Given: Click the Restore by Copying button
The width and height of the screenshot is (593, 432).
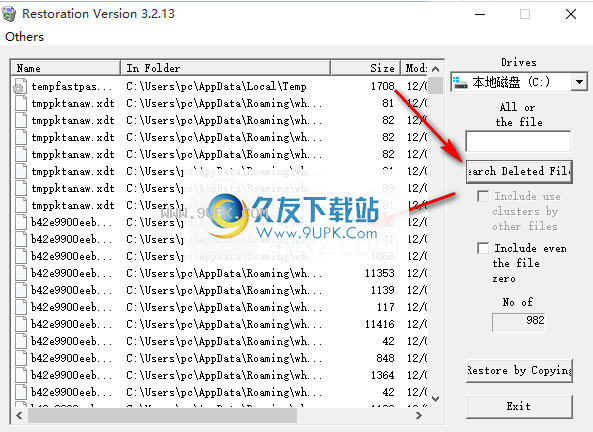Looking at the screenshot, I should [519, 371].
